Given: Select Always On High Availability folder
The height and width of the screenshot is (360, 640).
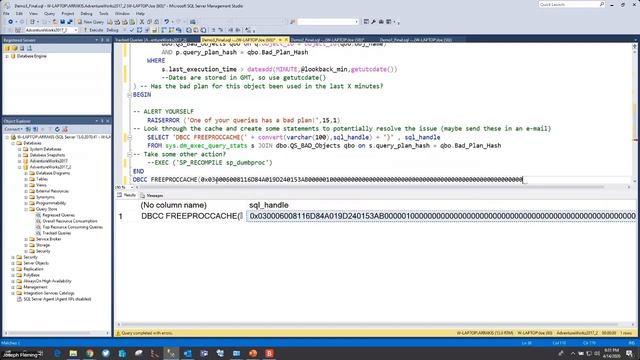Looking at the screenshot, I should (47, 281).
